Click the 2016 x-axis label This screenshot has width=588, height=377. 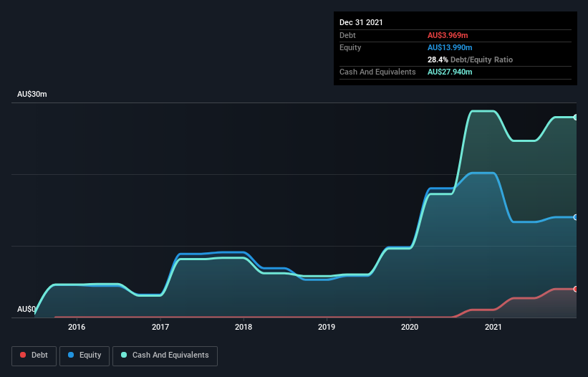tap(77, 327)
